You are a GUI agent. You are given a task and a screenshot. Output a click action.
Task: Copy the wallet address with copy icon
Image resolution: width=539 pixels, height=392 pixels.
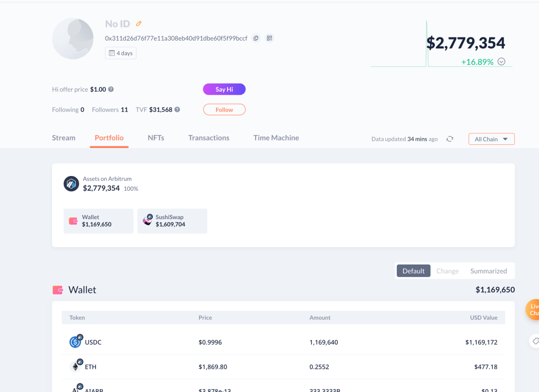pyautogui.click(x=256, y=38)
